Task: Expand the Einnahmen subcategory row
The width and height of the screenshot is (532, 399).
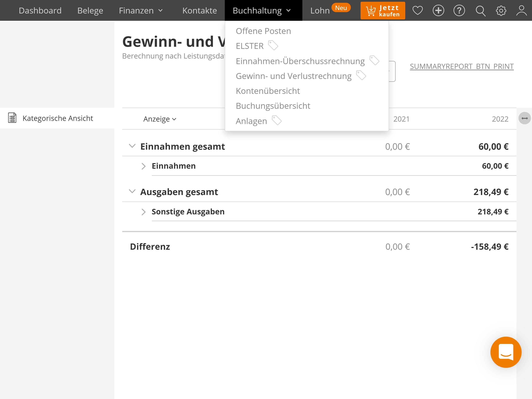Action: (x=144, y=166)
